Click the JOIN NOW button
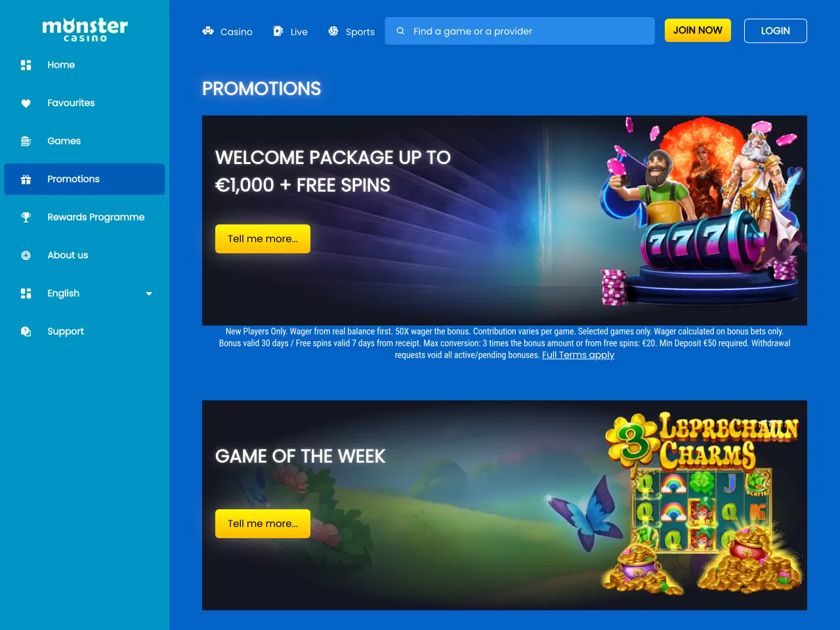The width and height of the screenshot is (840, 630). [x=698, y=30]
